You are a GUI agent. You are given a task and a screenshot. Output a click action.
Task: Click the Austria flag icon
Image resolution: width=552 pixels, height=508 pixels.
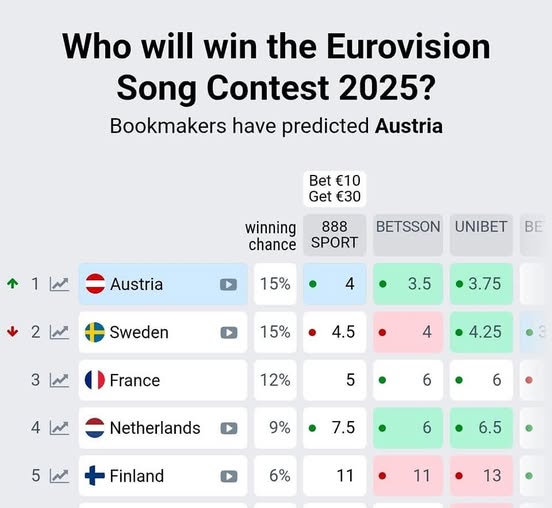(95, 284)
